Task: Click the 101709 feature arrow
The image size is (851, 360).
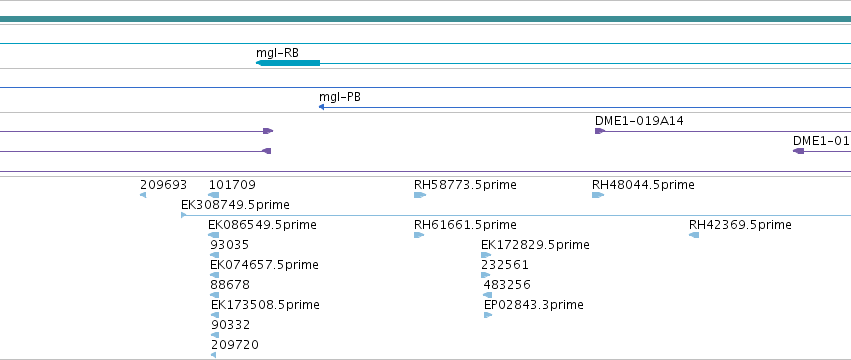Action: pos(214,195)
